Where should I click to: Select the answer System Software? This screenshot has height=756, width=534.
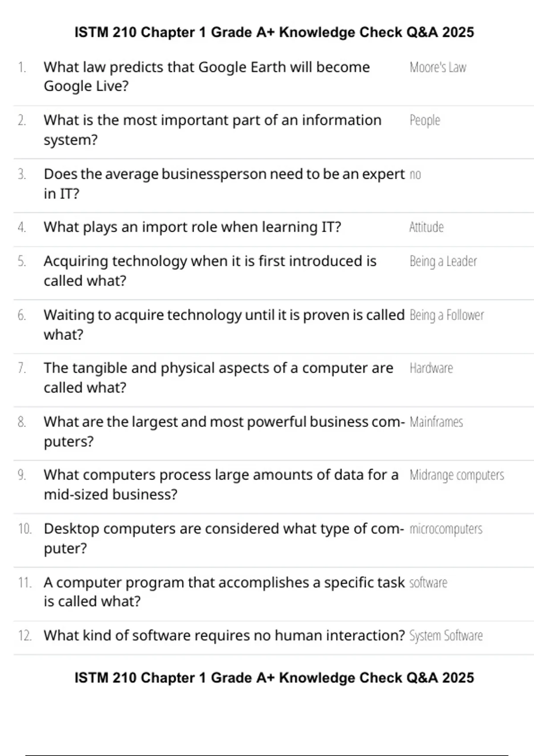[446, 636]
